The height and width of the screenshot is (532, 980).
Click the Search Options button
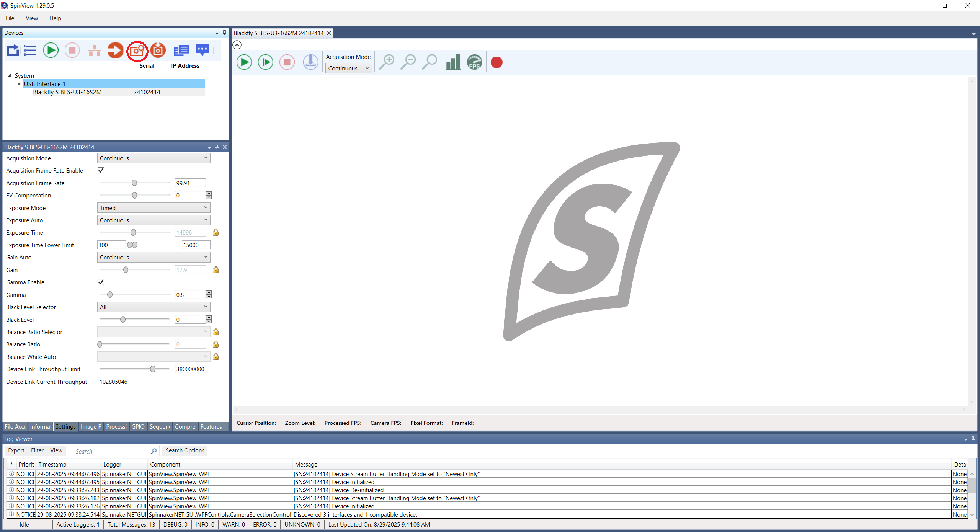point(185,450)
